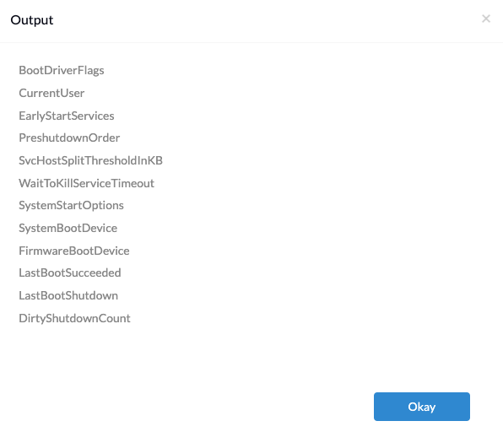
Task: Focus the first output value BootDriverFlags
Action: (x=62, y=70)
